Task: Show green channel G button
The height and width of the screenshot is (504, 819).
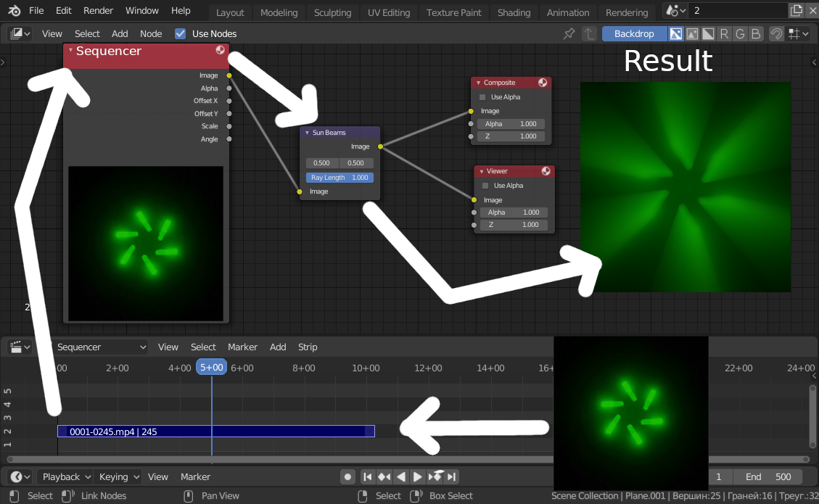Action: 740,34
